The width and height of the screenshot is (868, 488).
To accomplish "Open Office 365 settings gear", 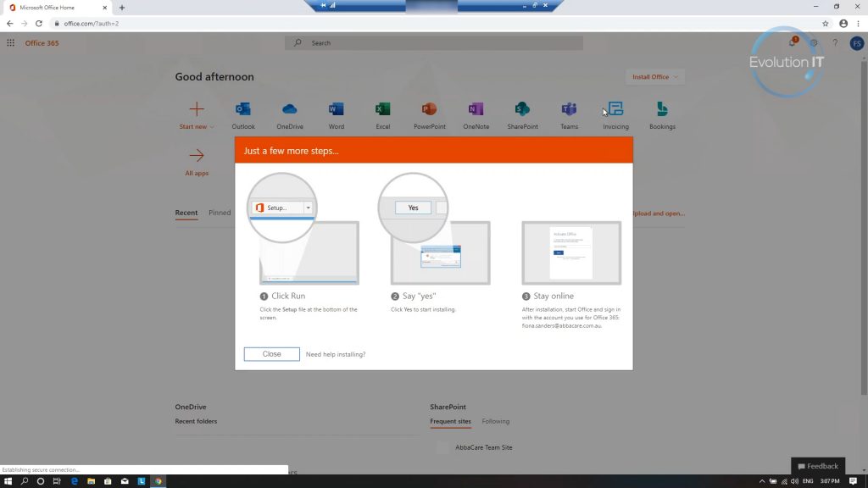I will (814, 42).
